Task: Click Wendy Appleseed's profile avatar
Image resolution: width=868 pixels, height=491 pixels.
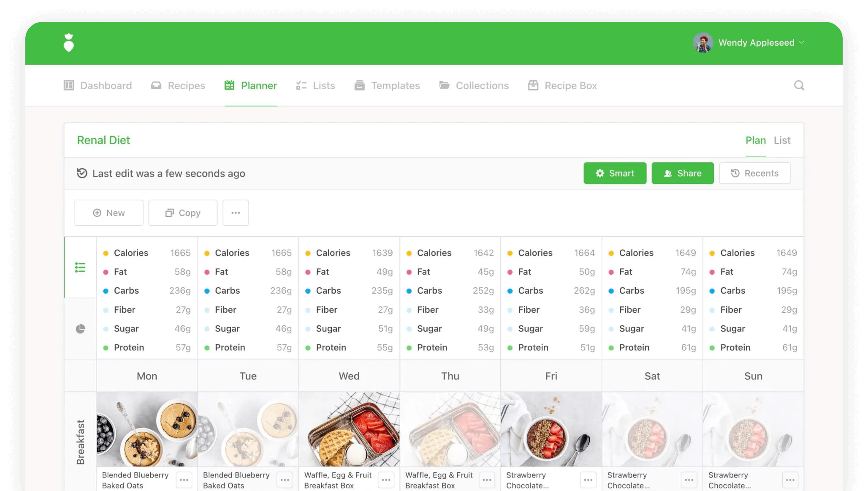Action: [703, 43]
